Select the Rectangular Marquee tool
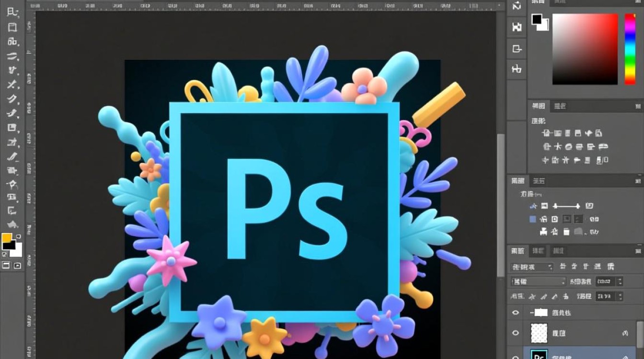Viewport: 644px width, 359px height. pos(11,27)
